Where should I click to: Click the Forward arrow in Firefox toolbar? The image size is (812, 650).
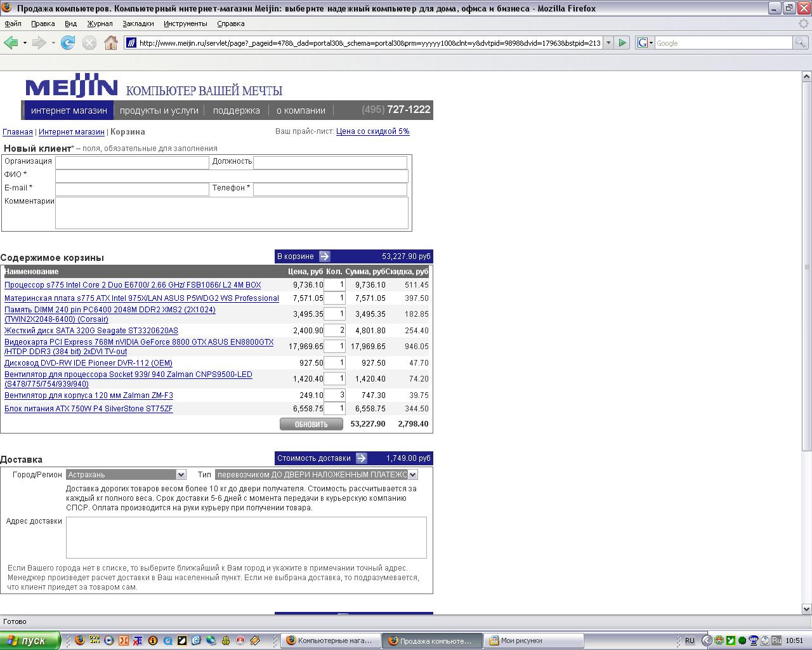point(39,43)
